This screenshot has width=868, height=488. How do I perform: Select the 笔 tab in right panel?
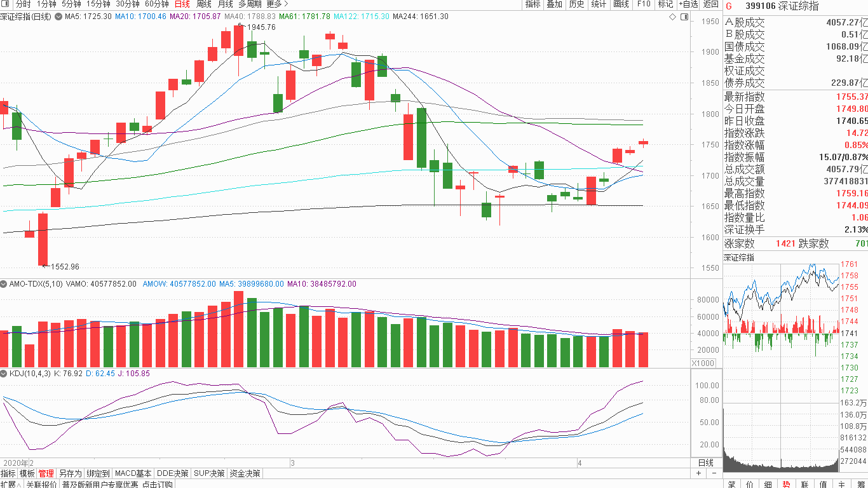(x=731, y=484)
